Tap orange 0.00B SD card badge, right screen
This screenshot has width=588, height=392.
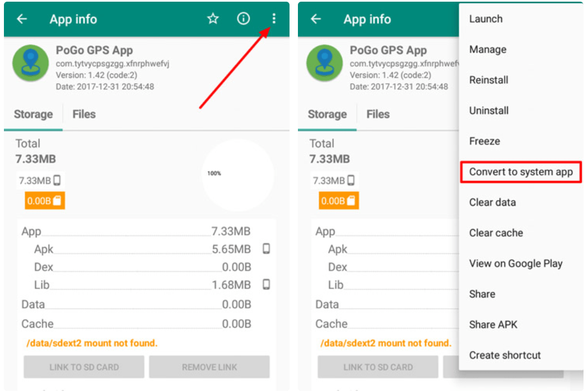(x=339, y=200)
